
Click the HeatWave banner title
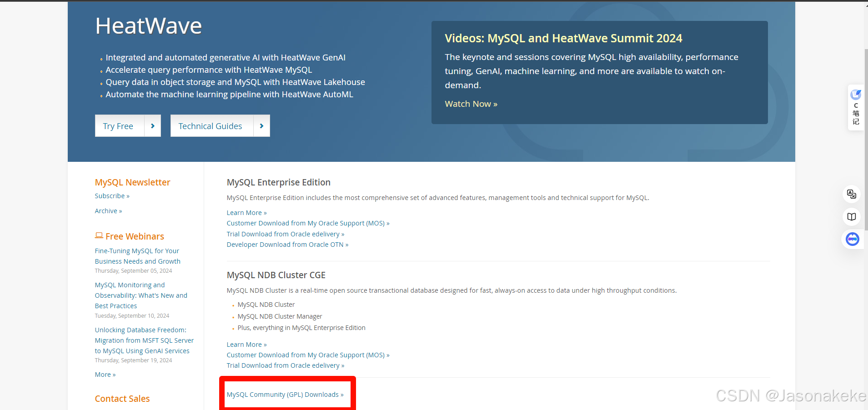(148, 26)
